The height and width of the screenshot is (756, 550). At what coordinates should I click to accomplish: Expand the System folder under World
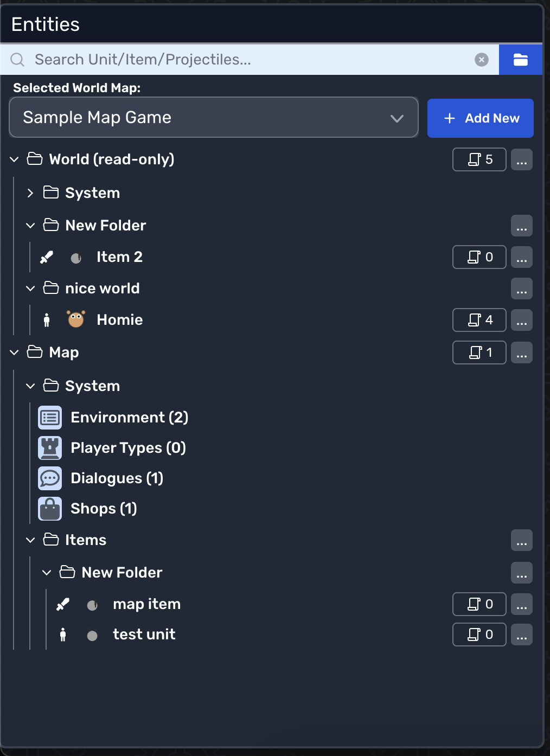pos(30,193)
